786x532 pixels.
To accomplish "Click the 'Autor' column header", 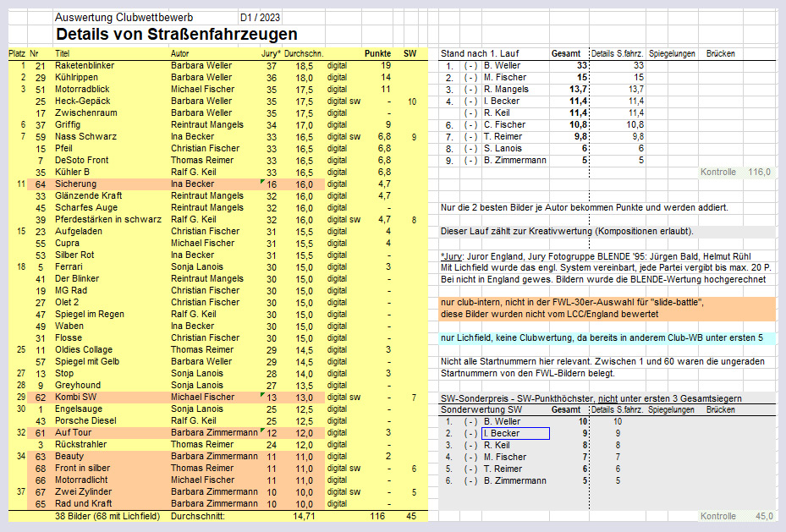I will 179,53.
